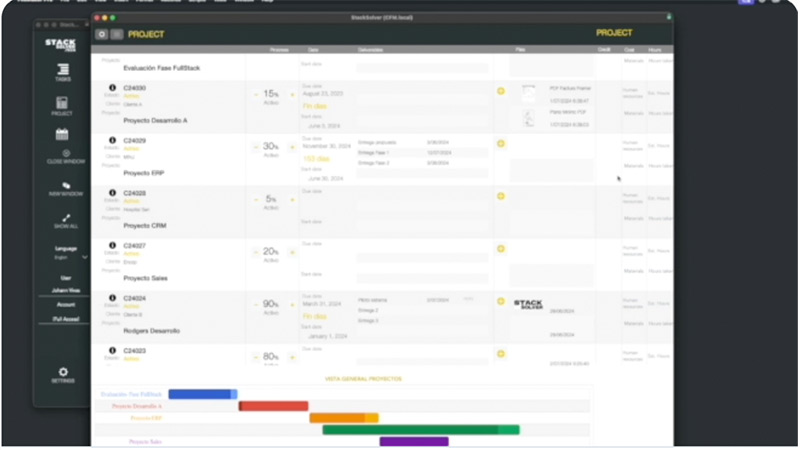The width and height of the screenshot is (800, 450).
Task: Click the yellow add-file button for C24030
Action: pyautogui.click(x=500, y=91)
